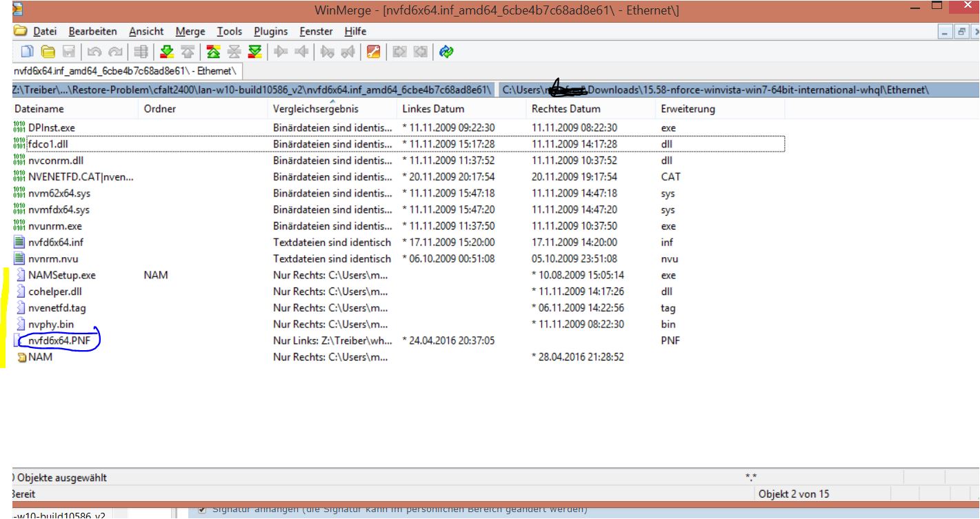980x519 pixels.
Task: Refresh comparison with blue arrows icon
Action: point(446,52)
